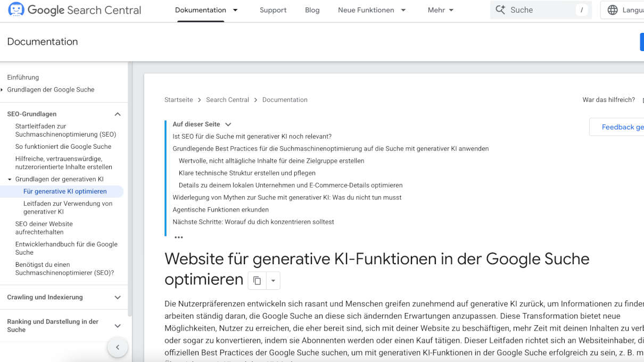Click the globe language icon
Viewport: 644px width, 362px height.
click(613, 10)
